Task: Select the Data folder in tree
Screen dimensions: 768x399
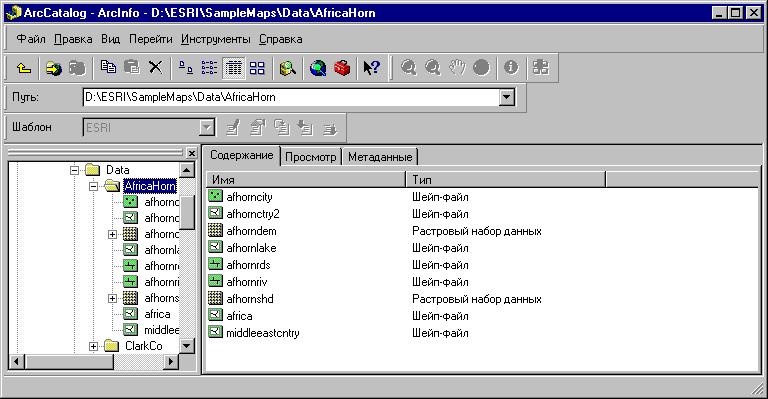Action: click(118, 170)
